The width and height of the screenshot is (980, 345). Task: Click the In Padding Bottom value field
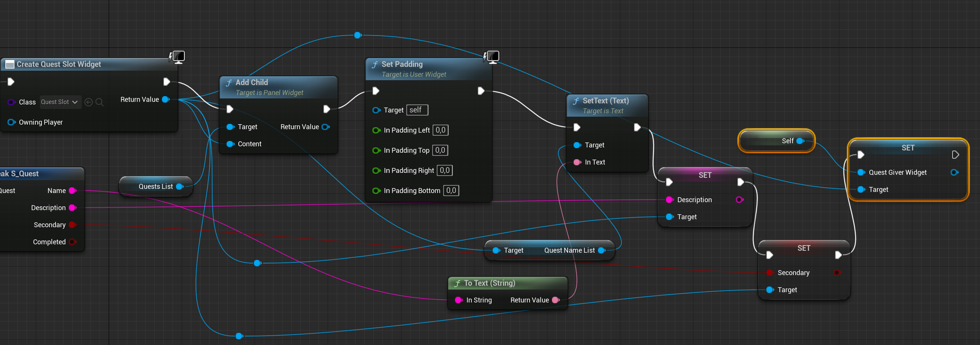click(451, 191)
